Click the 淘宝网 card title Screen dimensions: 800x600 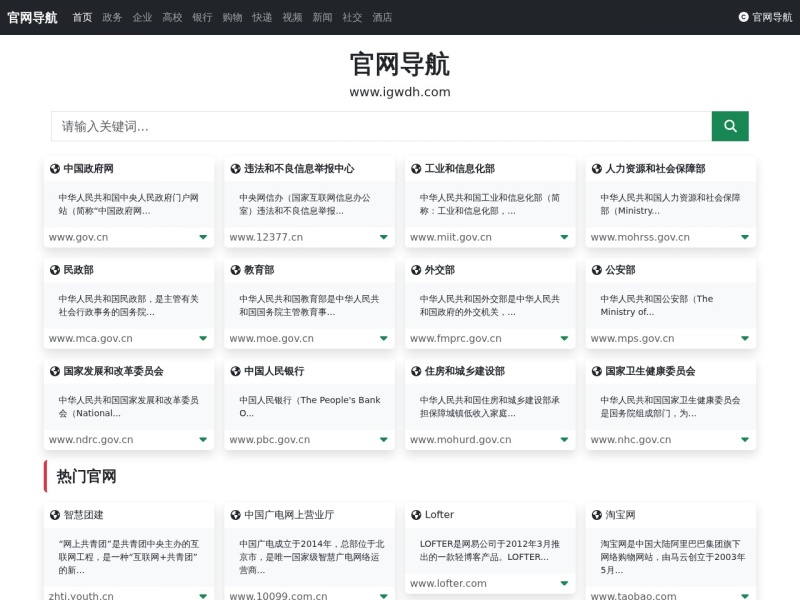tap(620, 515)
